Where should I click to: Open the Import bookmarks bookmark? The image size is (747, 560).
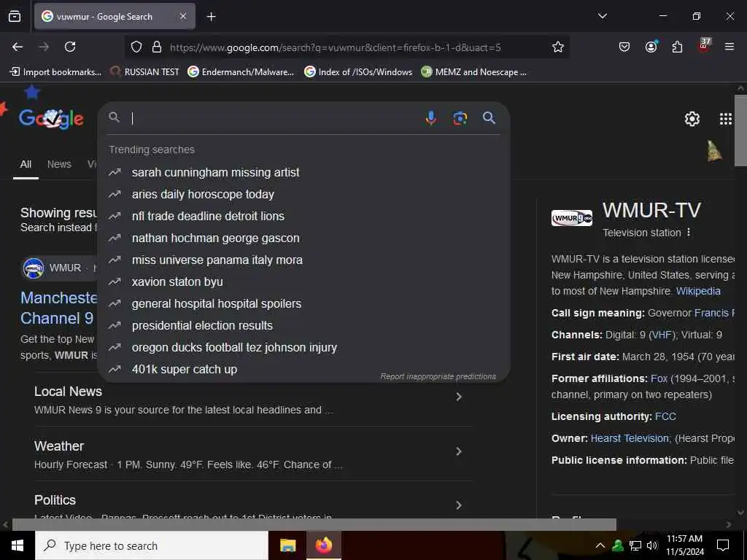click(x=55, y=72)
